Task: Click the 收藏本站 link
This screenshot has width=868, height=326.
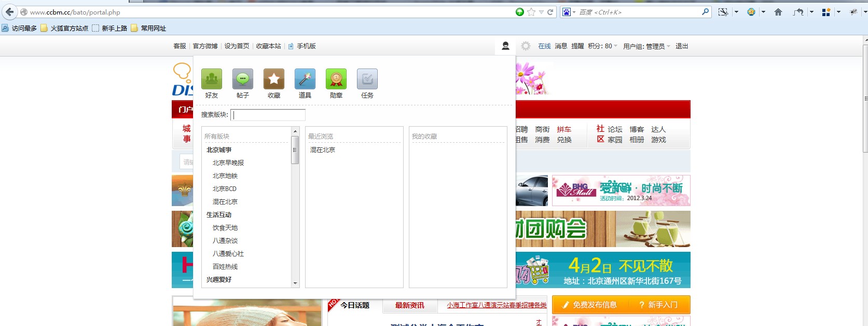Action: (x=269, y=46)
